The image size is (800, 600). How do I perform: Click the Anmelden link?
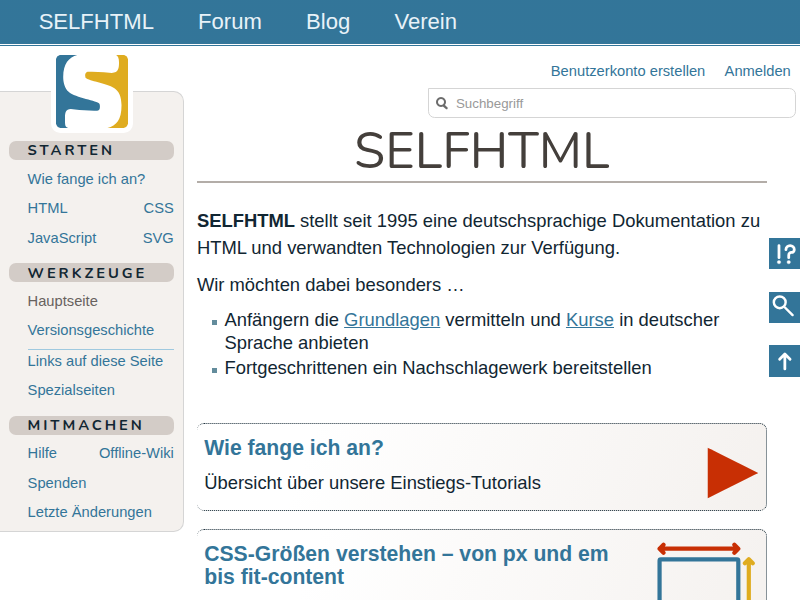point(757,71)
